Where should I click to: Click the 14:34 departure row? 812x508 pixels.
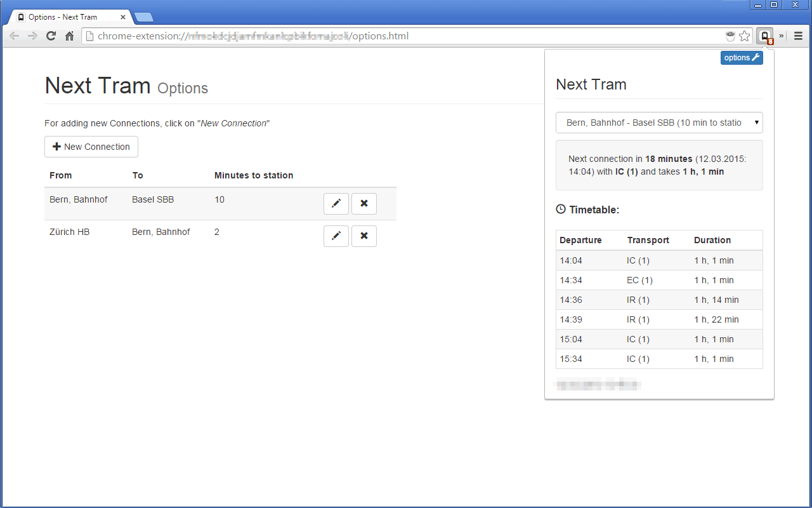tap(659, 280)
